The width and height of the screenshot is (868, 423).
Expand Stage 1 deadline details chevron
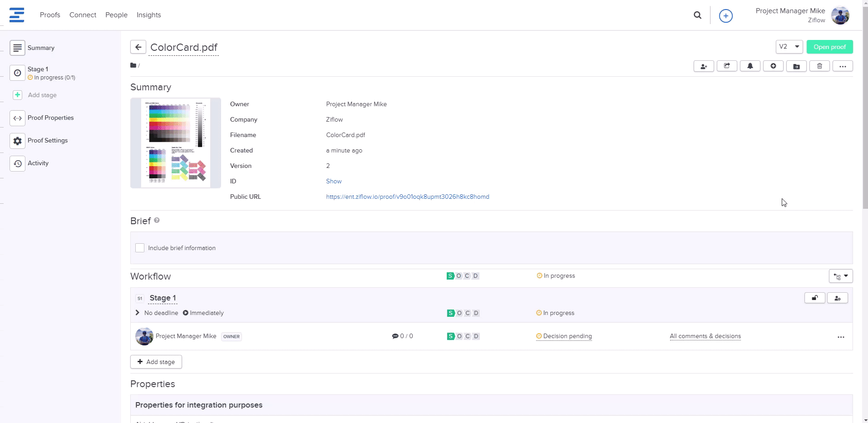(138, 313)
